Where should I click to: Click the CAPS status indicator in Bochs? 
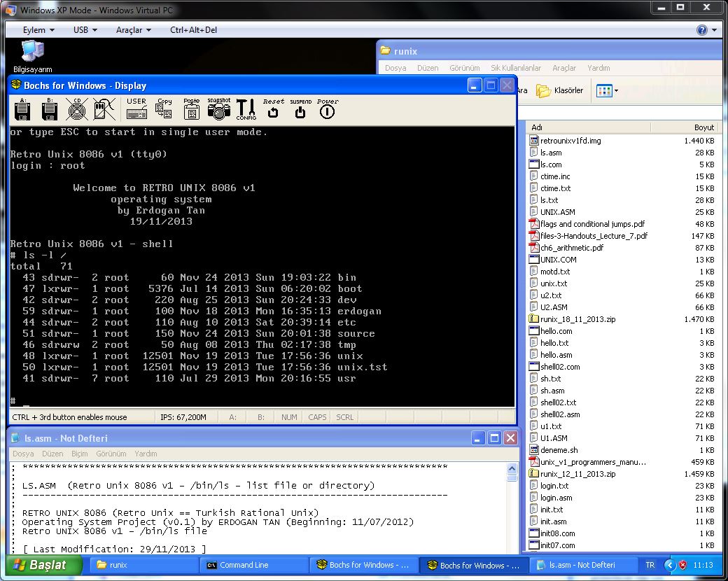pyautogui.click(x=317, y=417)
